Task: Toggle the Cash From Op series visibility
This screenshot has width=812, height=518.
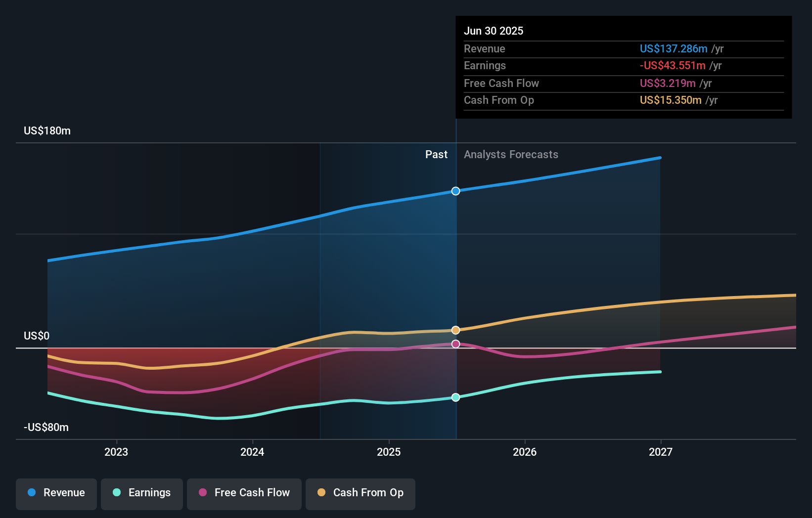Action: 360,493
